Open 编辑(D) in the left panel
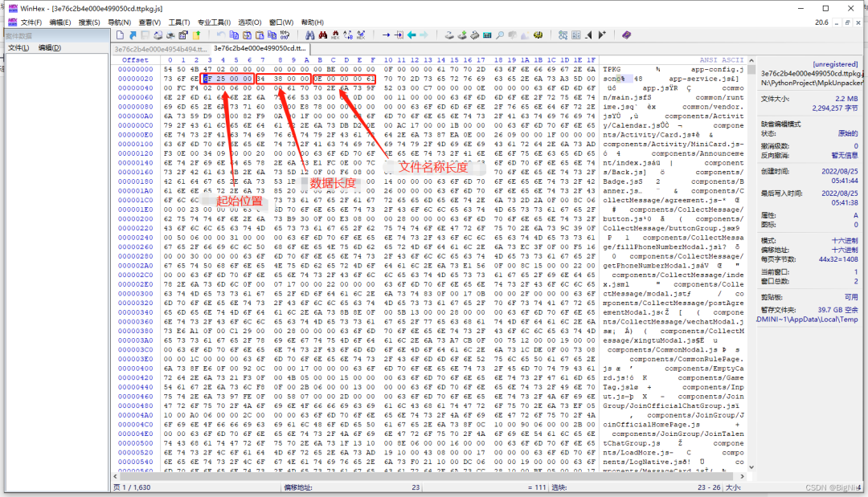 click(49, 47)
